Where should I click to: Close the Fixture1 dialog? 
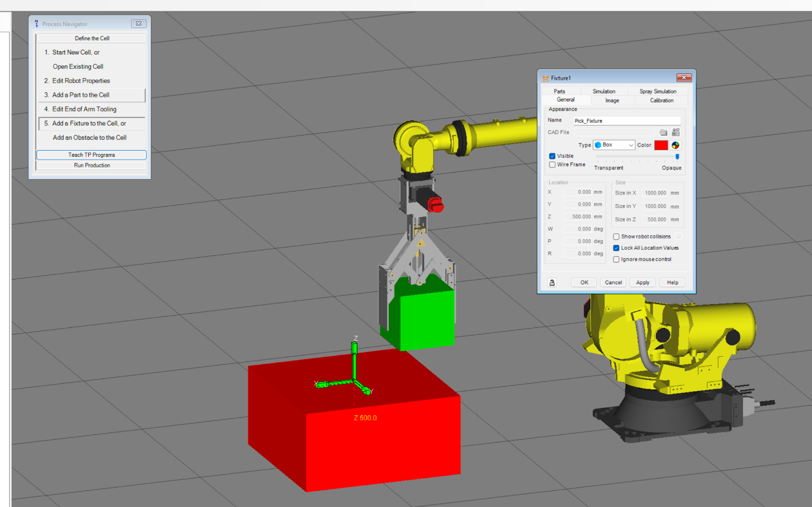[x=684, y=78]
